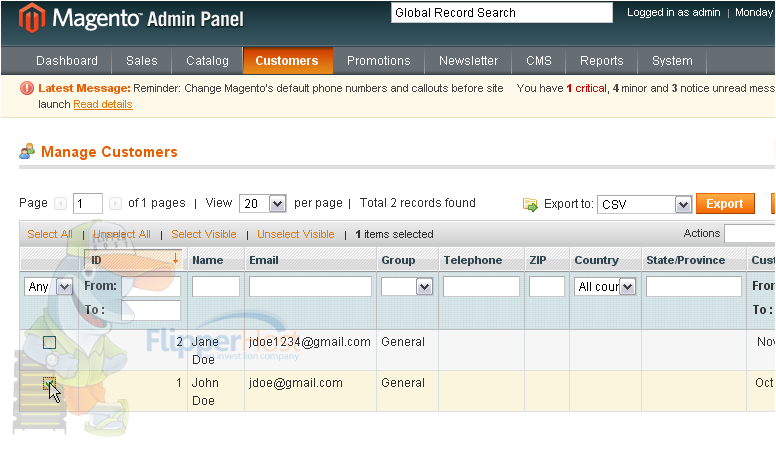Open the CMS menu
Viewport: 776px width, 450px height.
538,60
